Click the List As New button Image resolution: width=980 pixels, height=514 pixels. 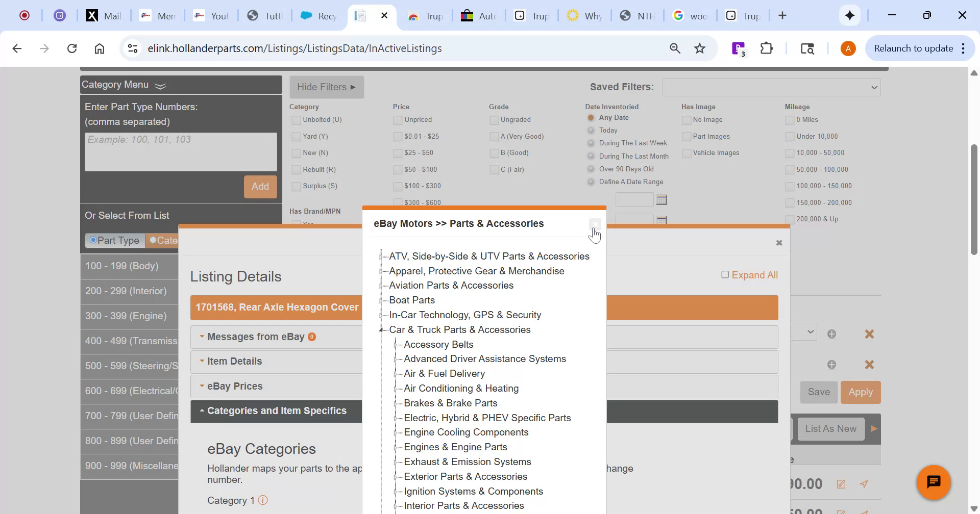coord(830,428)
